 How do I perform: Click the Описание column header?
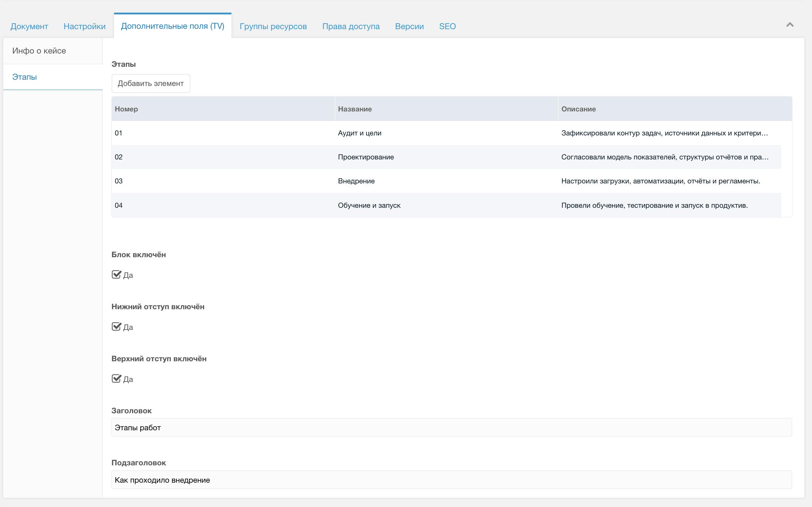(x=578, y=109)
